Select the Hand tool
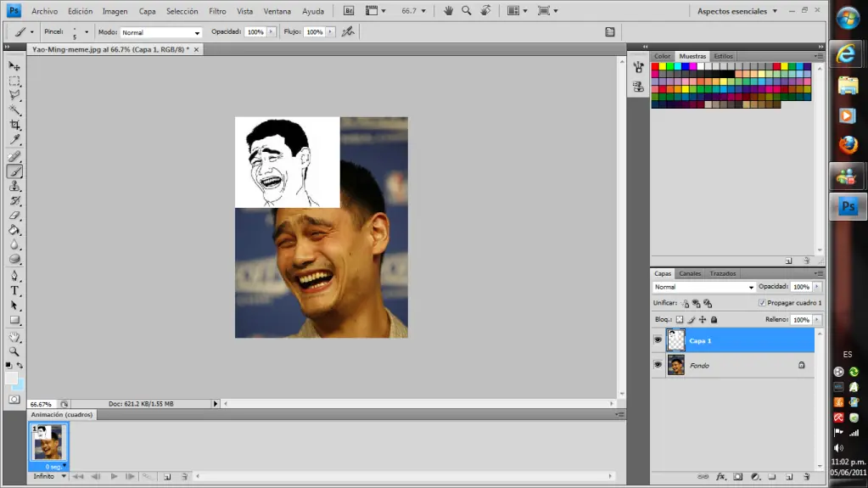 pos(14,337)
